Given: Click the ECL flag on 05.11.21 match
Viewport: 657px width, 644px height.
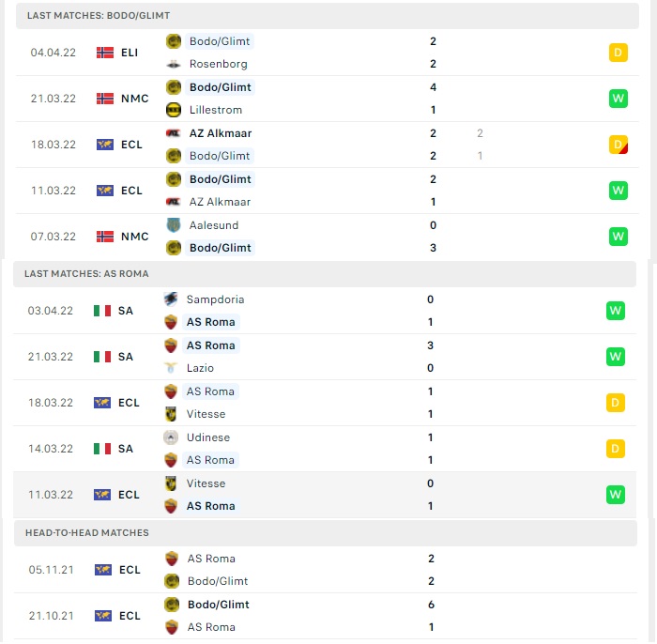Looking at the screenshot, I should point(103,570).
